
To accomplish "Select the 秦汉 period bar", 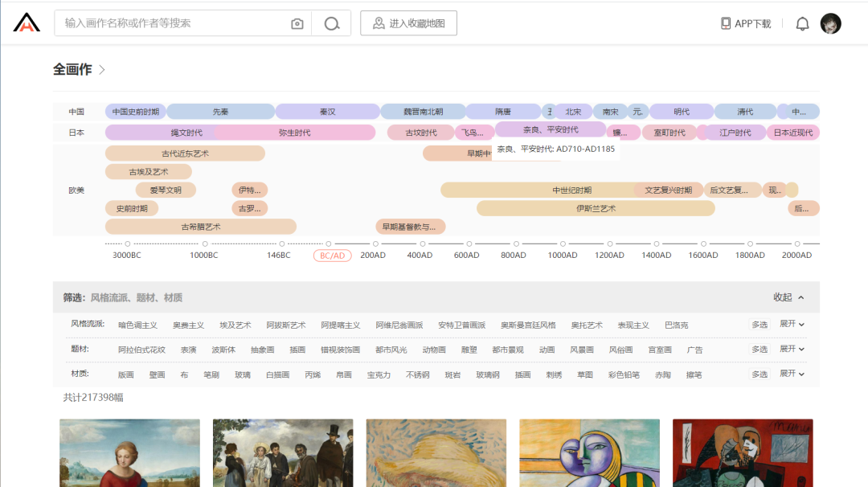I will point(328,112).
